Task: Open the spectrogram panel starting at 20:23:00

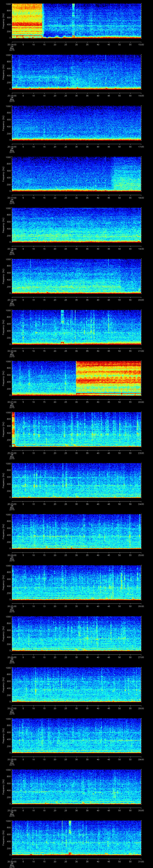Action: click(x=76, y=480)
